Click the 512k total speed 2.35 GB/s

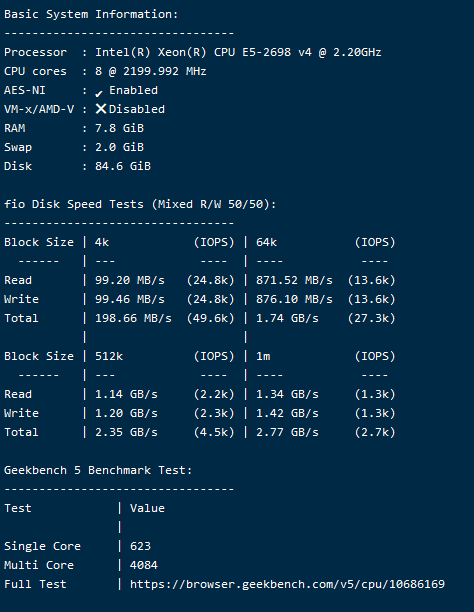pyautogui.click(x=126, y=432)
